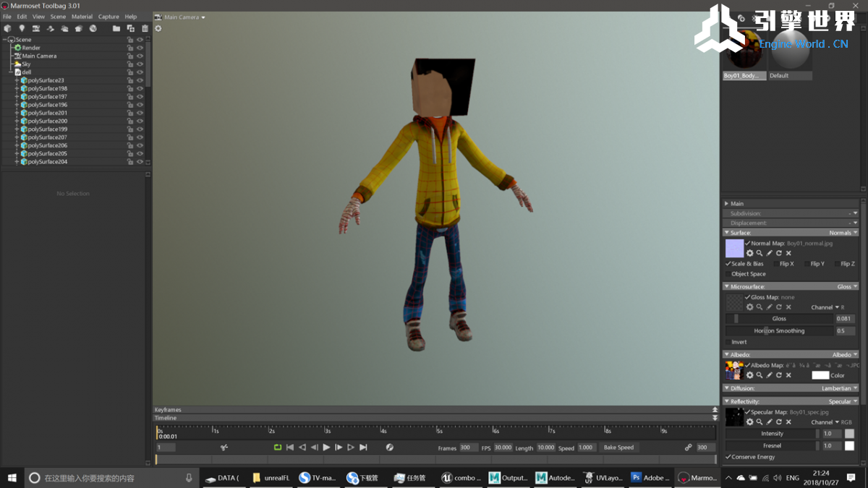Expand the polySurface198 tree node

coord(17,89)
